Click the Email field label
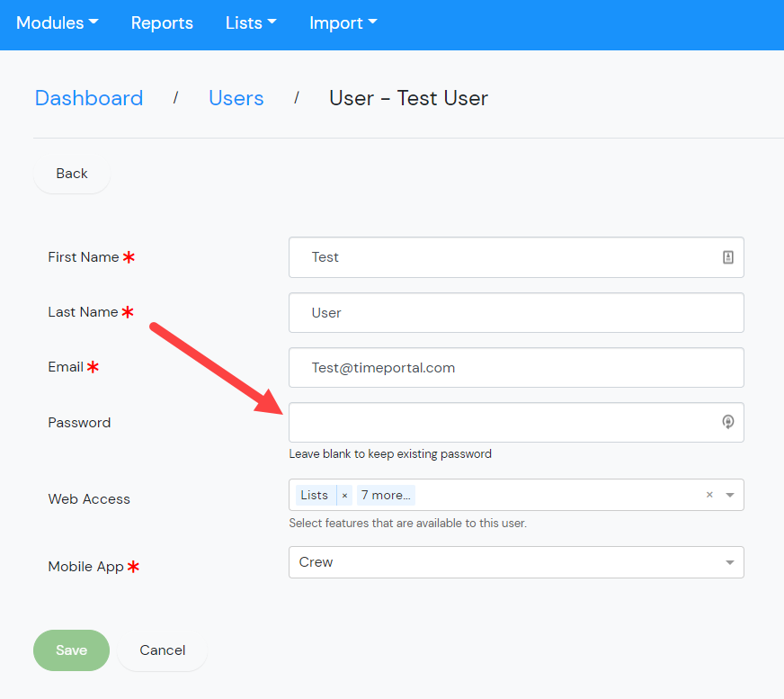The height and width of the screenshot is (699, 784). point(66,367)
